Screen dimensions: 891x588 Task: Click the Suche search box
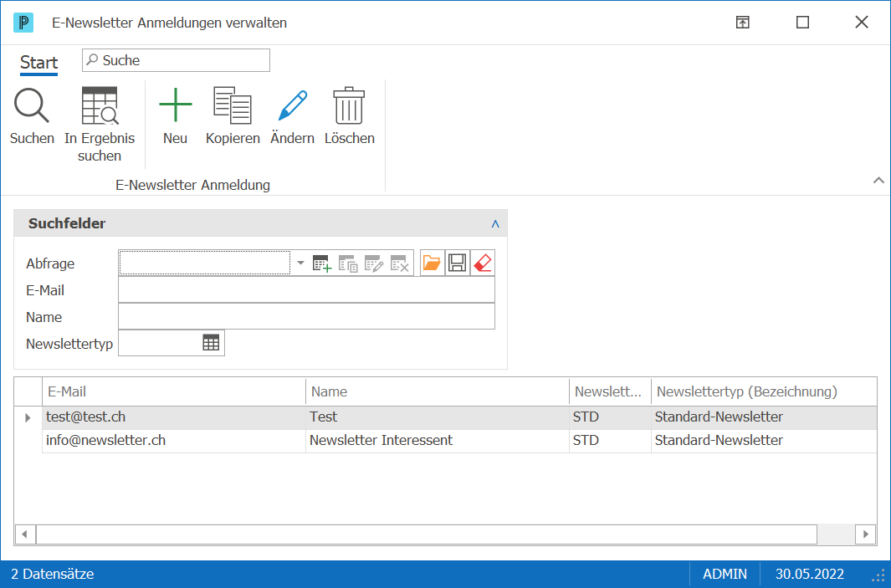point(177,60)
